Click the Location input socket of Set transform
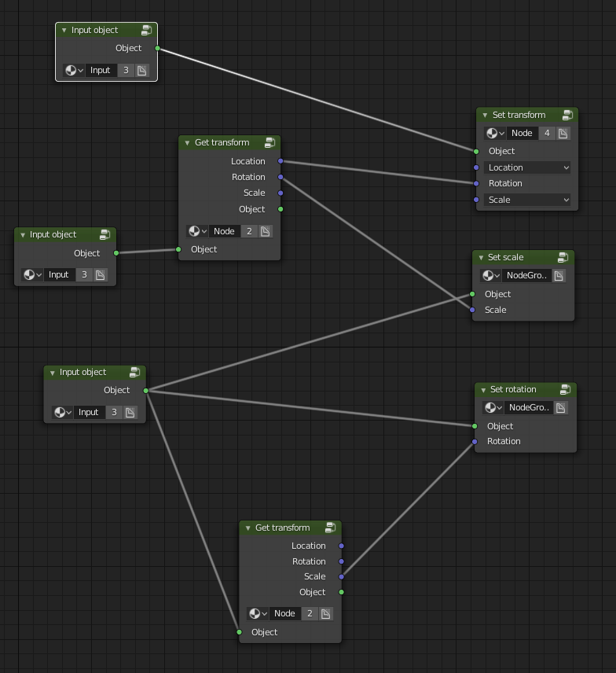616x673 pixels. [476, 167]
